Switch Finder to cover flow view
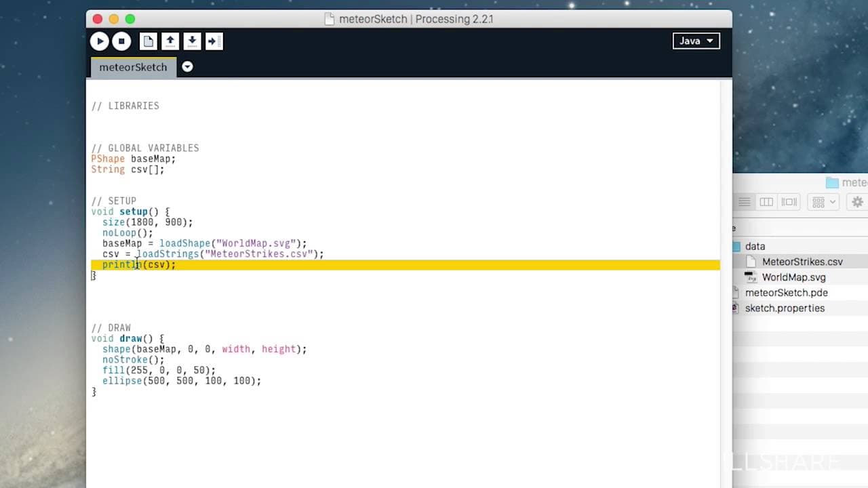Image resolution: width=868 pixels, height=488 pixels. pyautogui.click(x=789, y=202)
